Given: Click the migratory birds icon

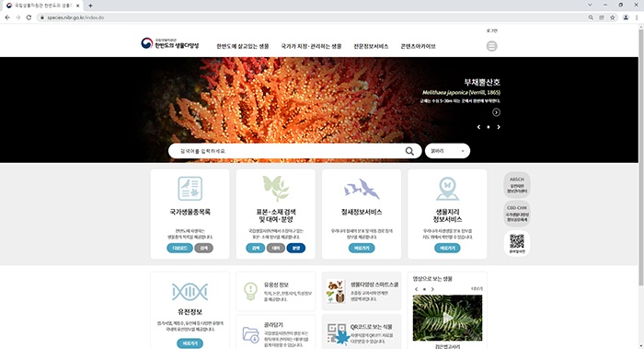Looking at the screenshot, I should coord(362,189).
